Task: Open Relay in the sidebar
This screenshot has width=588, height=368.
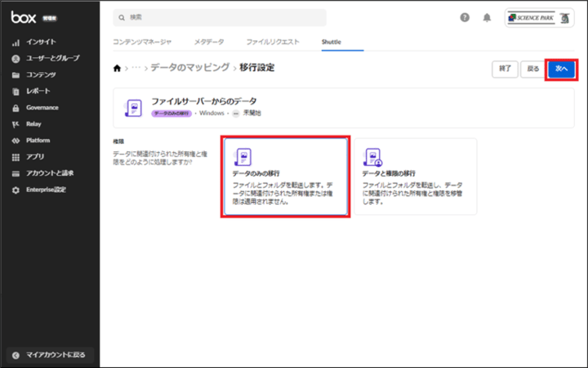Action: [35, 124]
